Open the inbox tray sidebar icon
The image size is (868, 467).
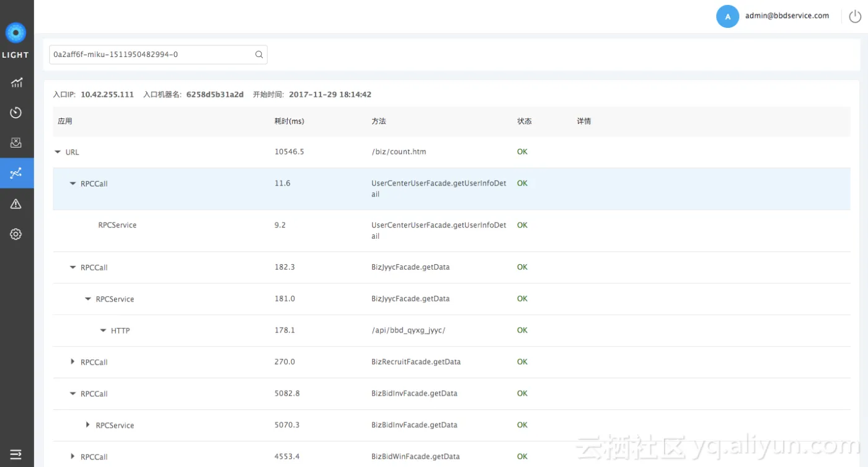[16, 143]
